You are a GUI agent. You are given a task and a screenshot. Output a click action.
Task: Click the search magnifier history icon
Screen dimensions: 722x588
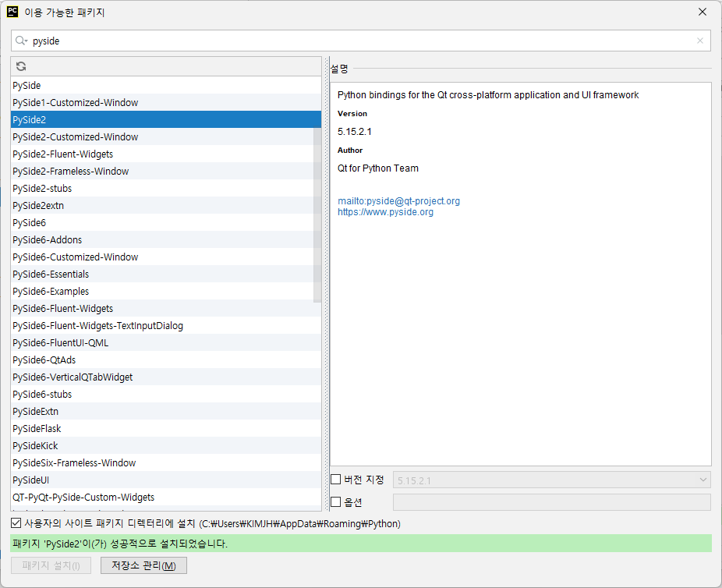pyautogui.click(x=21, y=41)
